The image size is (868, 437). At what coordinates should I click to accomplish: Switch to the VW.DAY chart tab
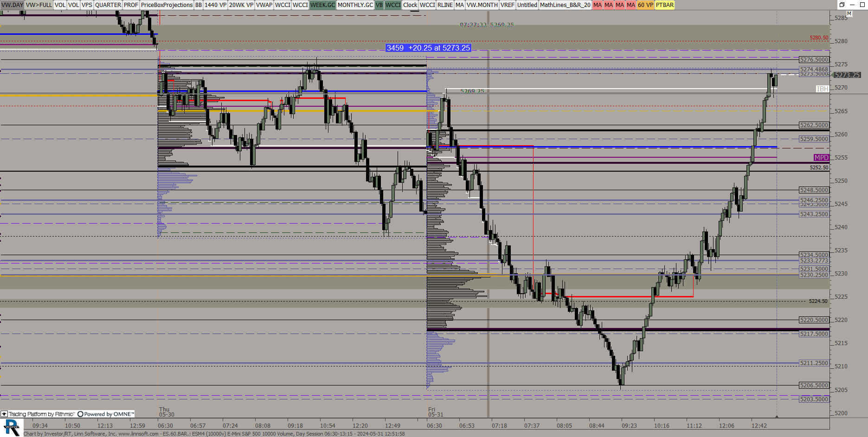(12, 5)
